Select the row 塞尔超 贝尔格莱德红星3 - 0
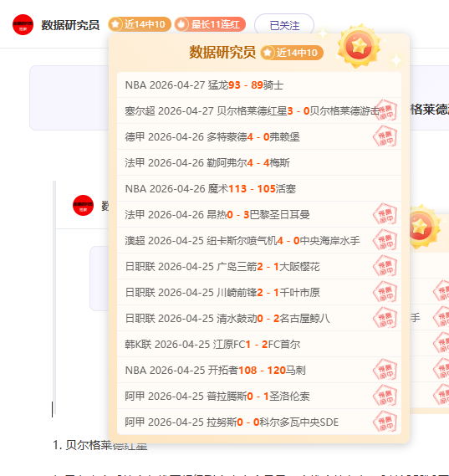 pos(259,110)
